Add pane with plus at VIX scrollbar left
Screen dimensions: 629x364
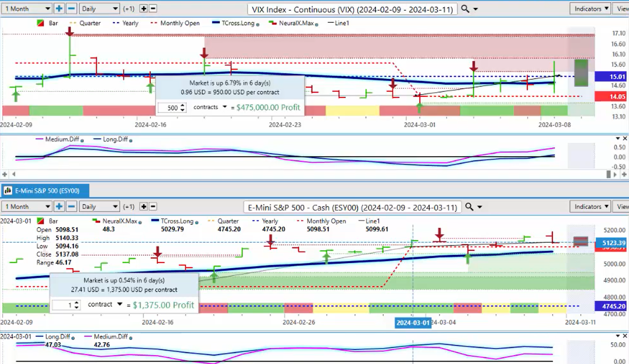point(5,174)
